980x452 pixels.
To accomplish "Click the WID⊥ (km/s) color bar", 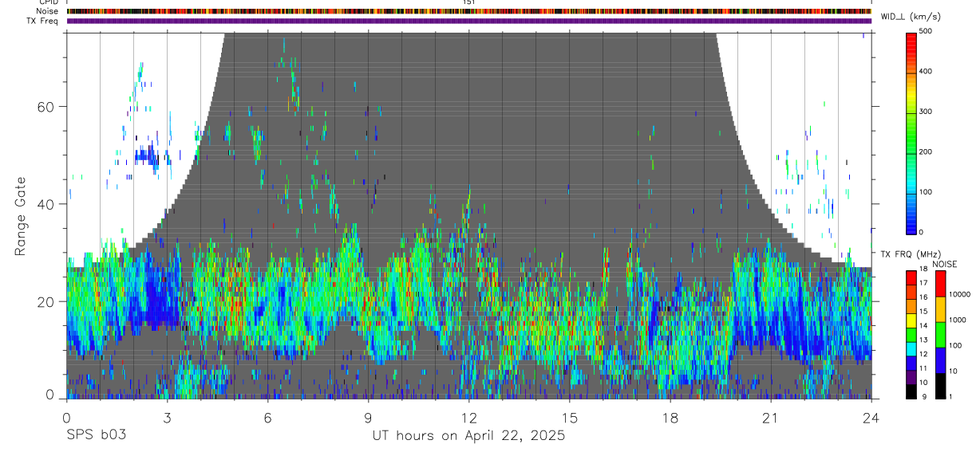I will point(911,132).
